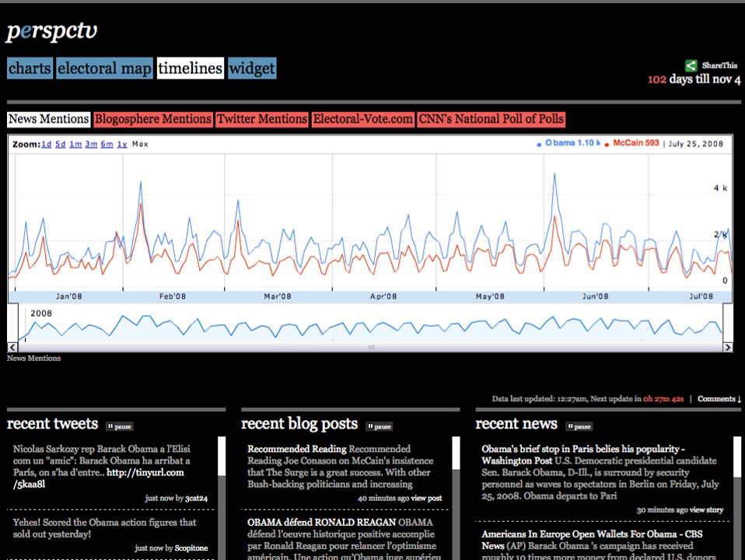Pause the recent news feed
This screenshot has width=745, height=560.
pyautogui.click(x=579, y=426)
